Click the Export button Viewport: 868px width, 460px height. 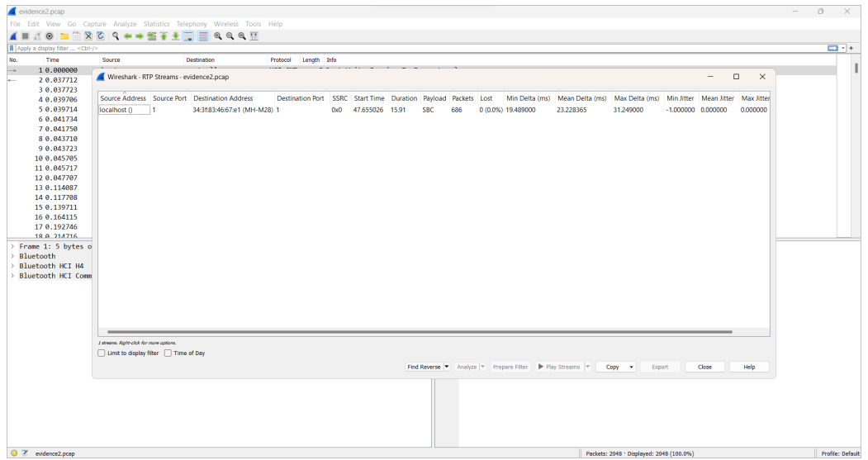click(x=660, y=367)
